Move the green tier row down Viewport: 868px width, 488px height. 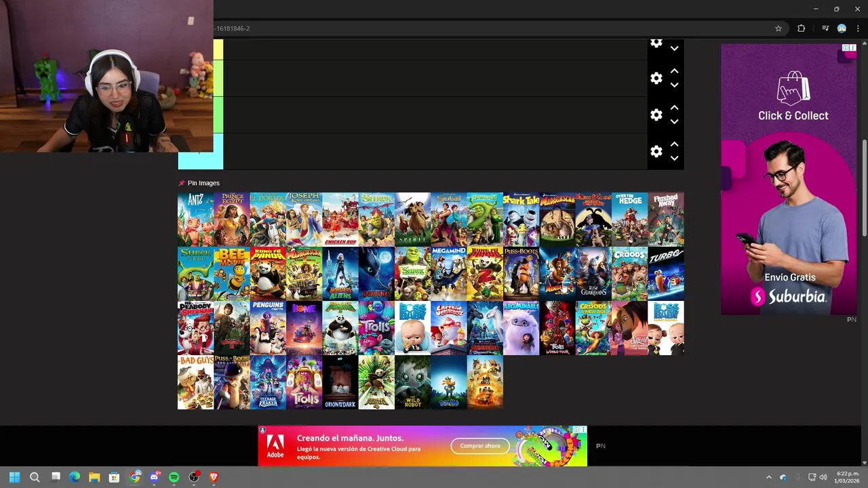(674, 122)
